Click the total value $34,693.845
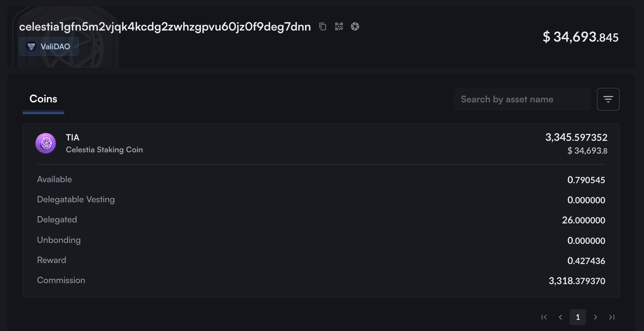Screen dimensions: 644x331 click(581, 37)
